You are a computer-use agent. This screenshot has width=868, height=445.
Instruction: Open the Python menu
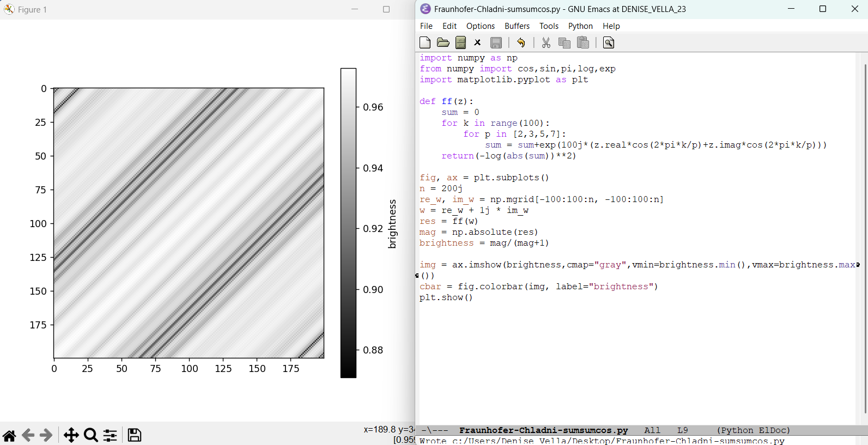tap(580, 26)
